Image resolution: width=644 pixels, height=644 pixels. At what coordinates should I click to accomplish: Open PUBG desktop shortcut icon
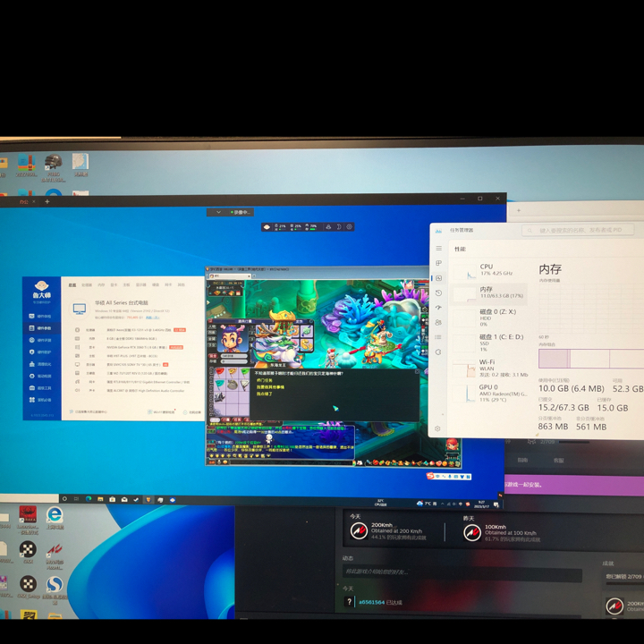pyautogui.click(x=54, y=168)
